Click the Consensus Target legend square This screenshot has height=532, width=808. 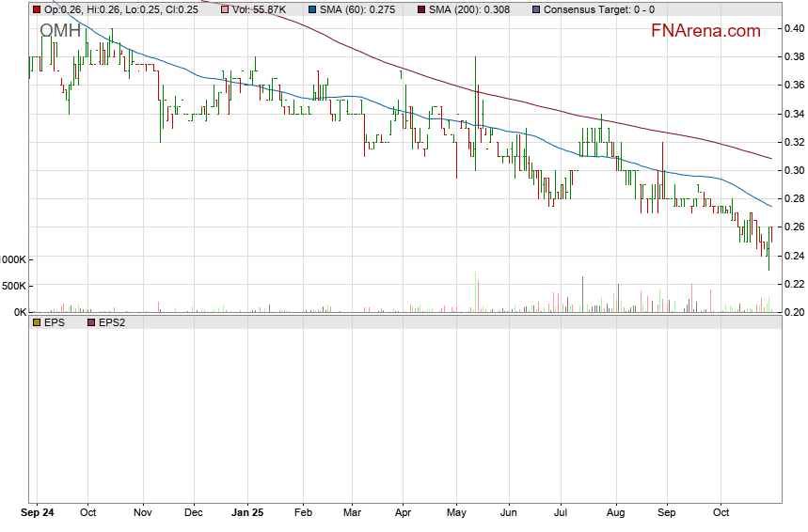pos(535,9)
